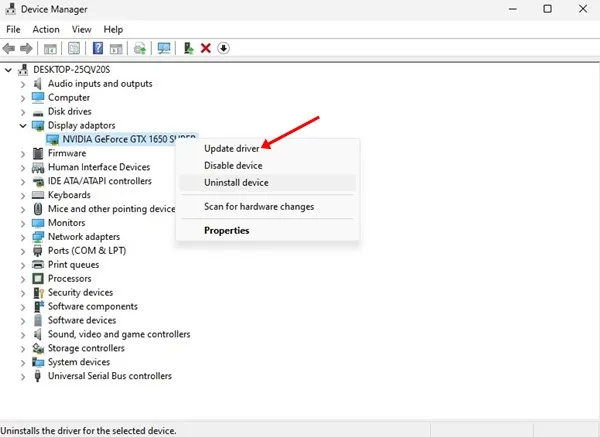Click the Update device driver toolbar icon
Screen dimensions: 600x437
188,48
